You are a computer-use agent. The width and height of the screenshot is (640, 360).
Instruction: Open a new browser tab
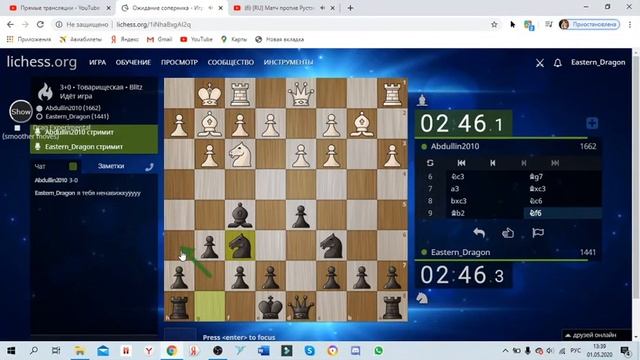click(350, 8)
